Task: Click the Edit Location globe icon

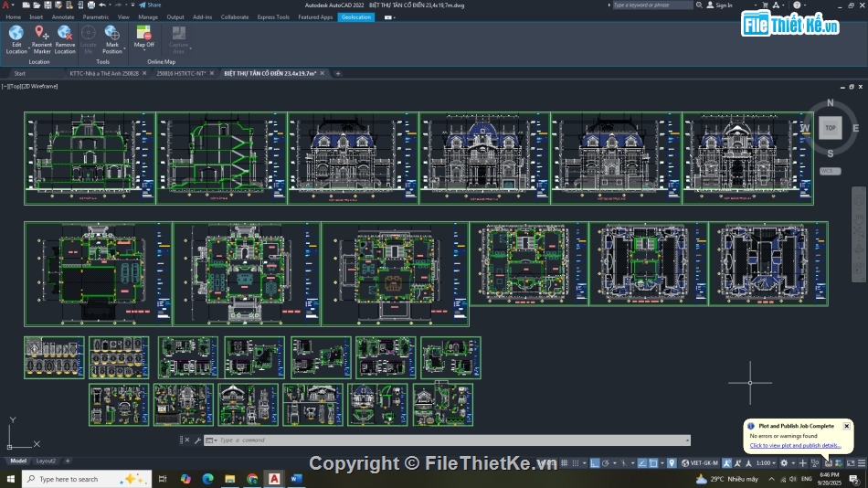Action: click(x=16, y=33)
